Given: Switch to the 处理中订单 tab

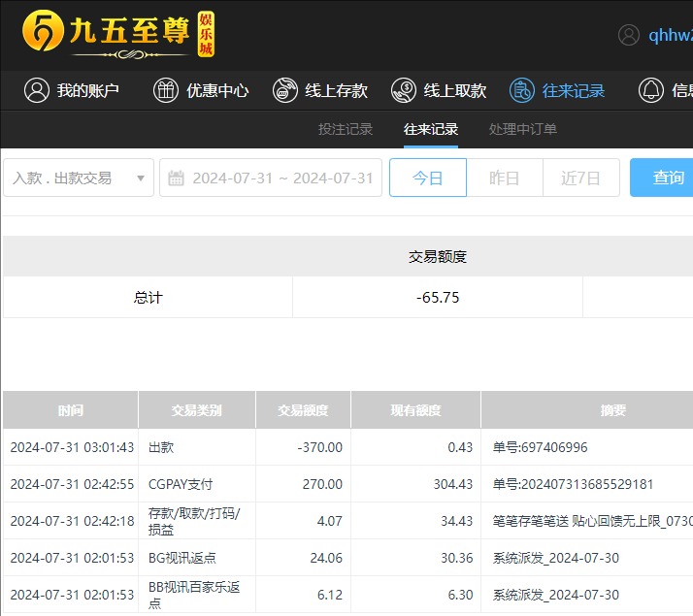Looking at the screenshot, I should pyautogui.click(x=522, y=129).
